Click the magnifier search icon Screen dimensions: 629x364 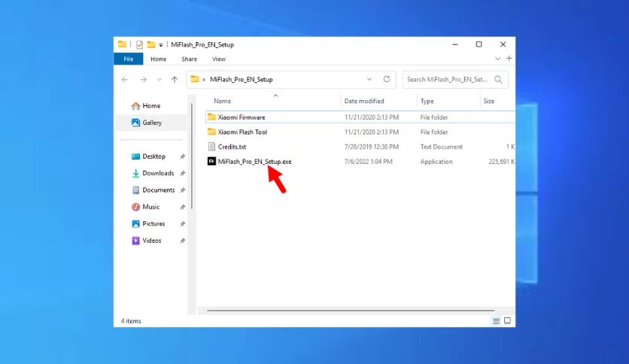point(498,80)
